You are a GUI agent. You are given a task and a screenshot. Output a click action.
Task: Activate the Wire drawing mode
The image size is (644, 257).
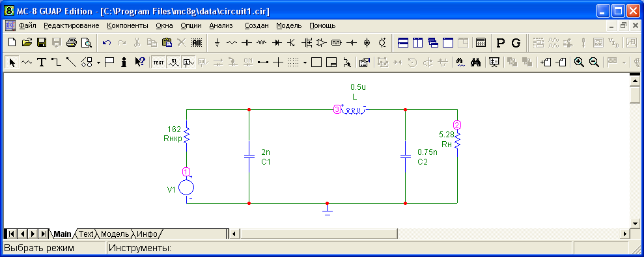(x=57, y=62)
